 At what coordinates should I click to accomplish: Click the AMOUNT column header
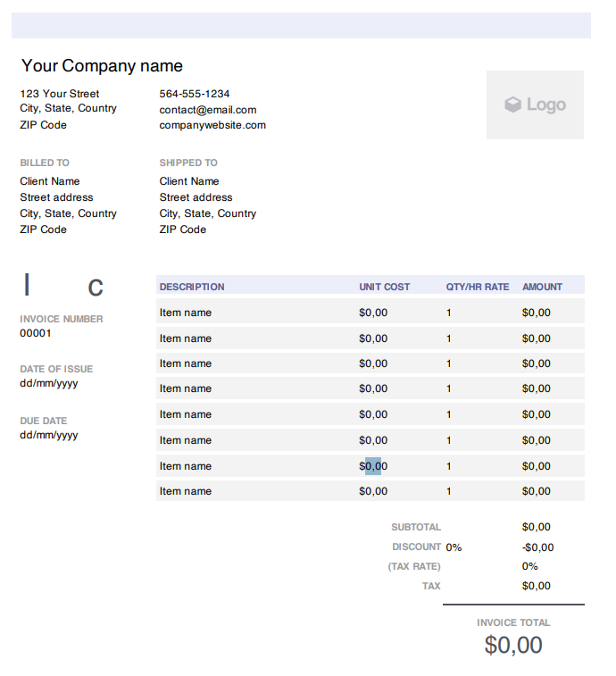point(542,288)
